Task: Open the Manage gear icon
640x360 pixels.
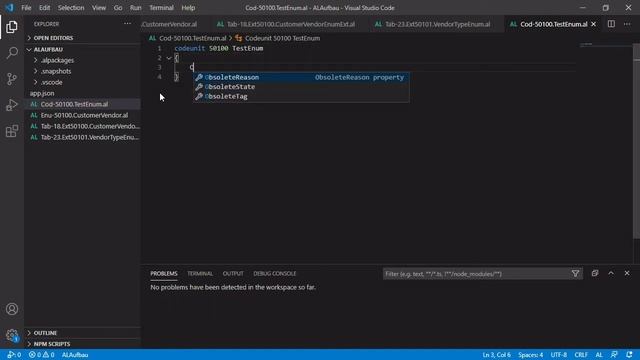Action: [x=12, y=335]
